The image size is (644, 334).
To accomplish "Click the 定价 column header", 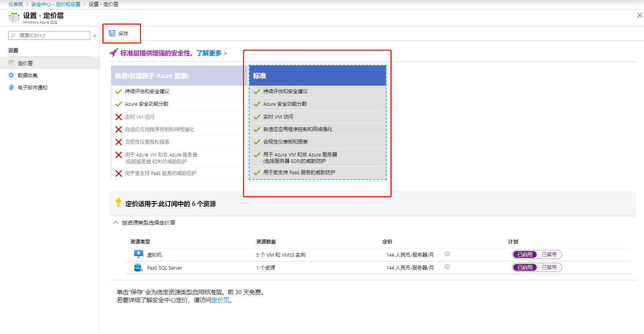I will (387, 242).
